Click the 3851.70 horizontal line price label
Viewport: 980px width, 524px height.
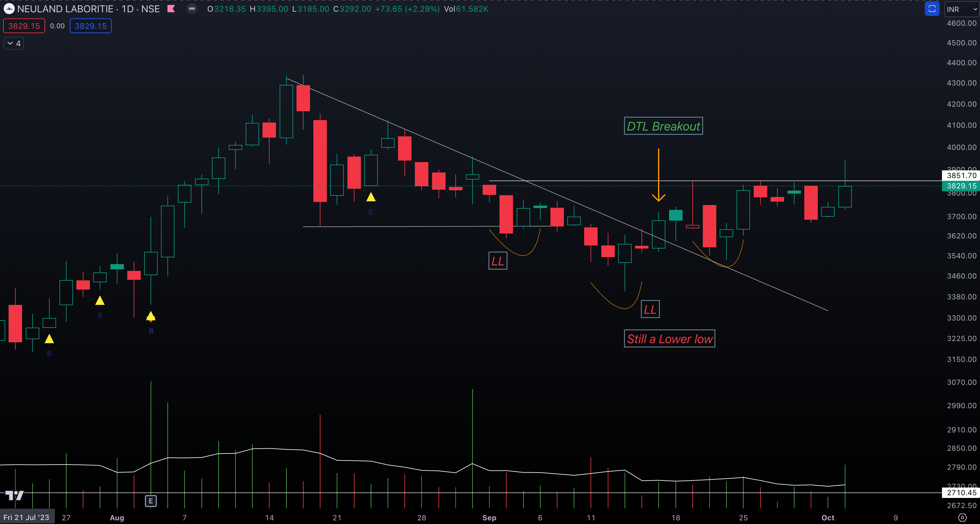pos(961,175)
